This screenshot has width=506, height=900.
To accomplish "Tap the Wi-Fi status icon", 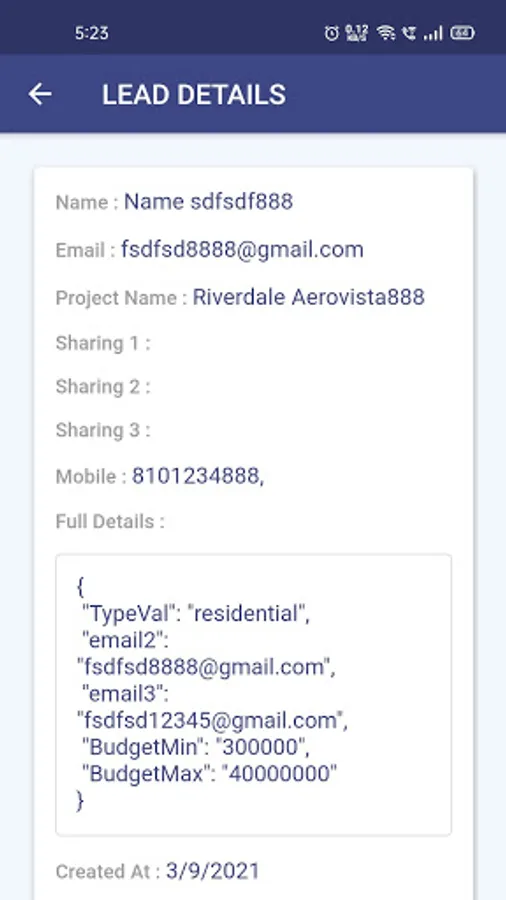I will click(x=386, y=33).
